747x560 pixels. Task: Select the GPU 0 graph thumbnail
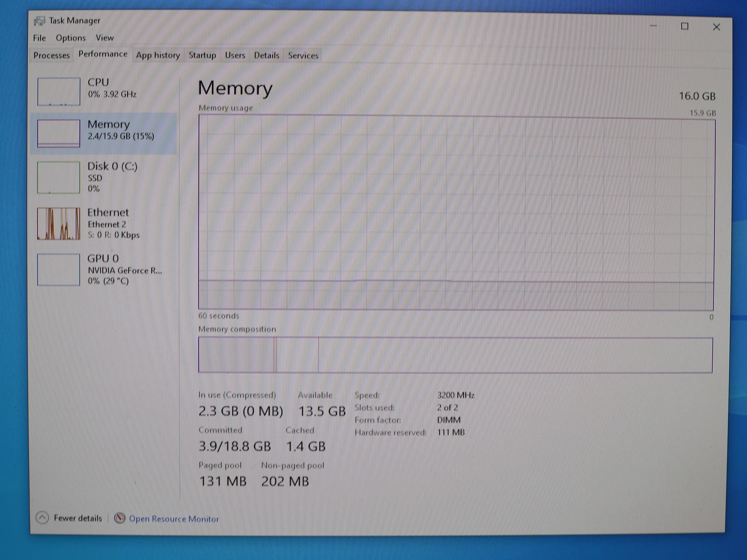59,270
